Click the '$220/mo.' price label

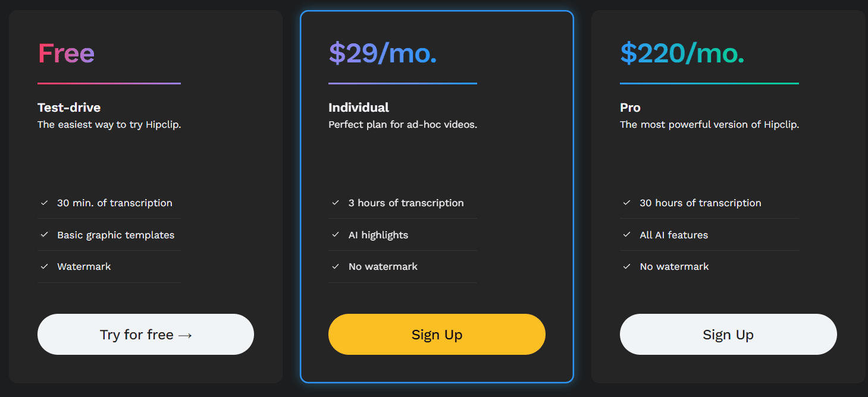point(682,53)
